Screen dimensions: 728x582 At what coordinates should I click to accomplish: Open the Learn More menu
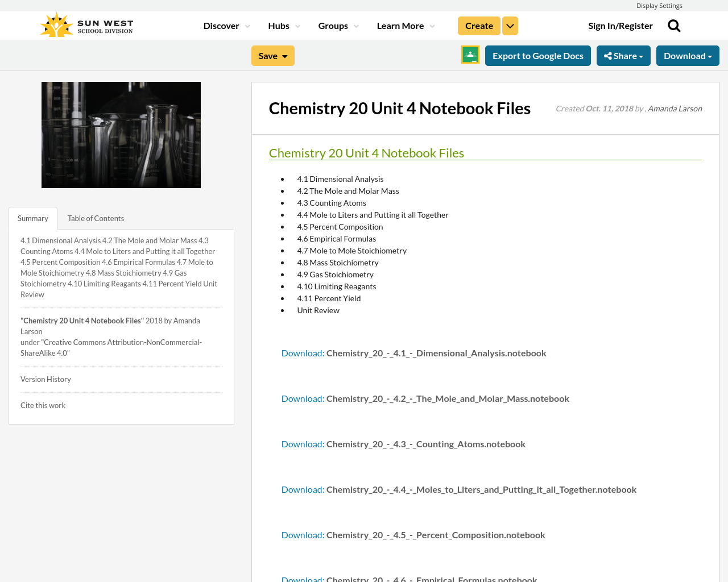pos(406,26)
